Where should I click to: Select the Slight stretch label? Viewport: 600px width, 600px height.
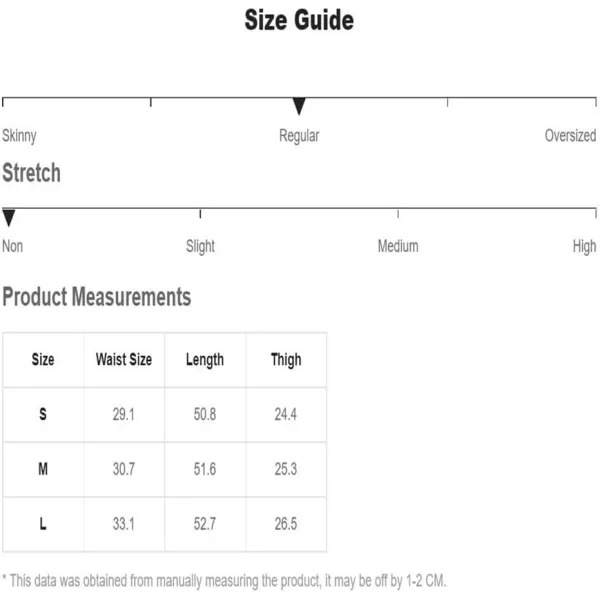point(200,247)
